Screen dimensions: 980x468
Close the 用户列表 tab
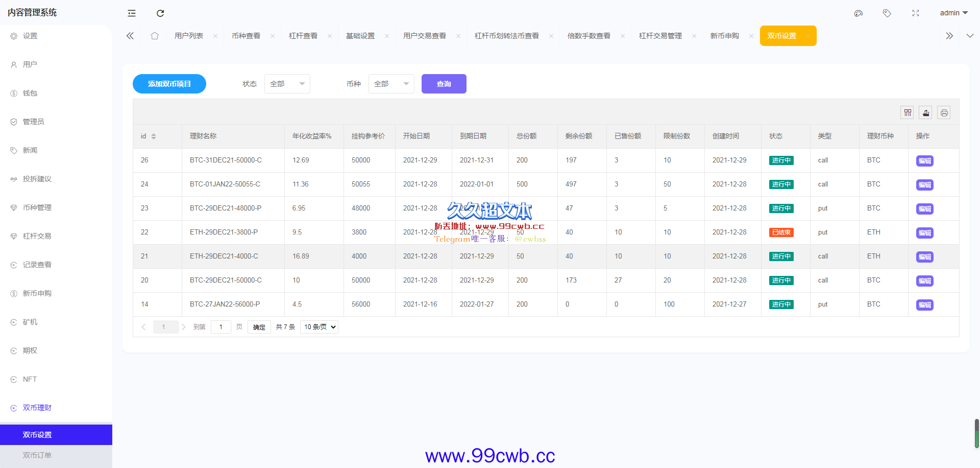point(215,36)
